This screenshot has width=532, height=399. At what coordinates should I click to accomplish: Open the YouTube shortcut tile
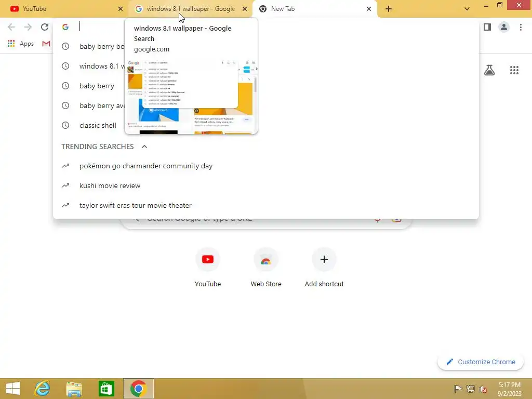pyautogui.click(x=208, y=268)
